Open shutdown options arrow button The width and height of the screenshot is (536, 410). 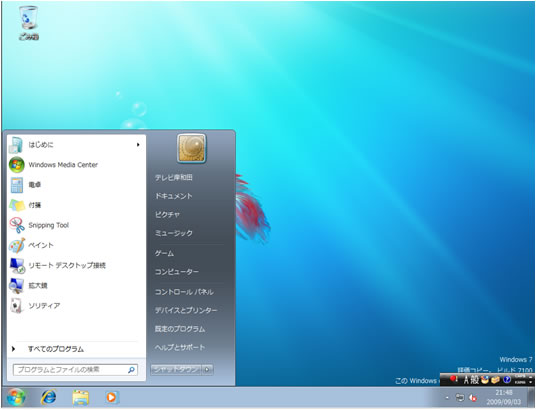[x=207, y=370]
